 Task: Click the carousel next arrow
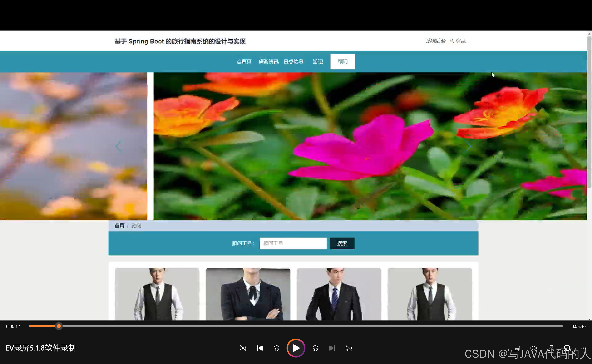click(468, 146)
